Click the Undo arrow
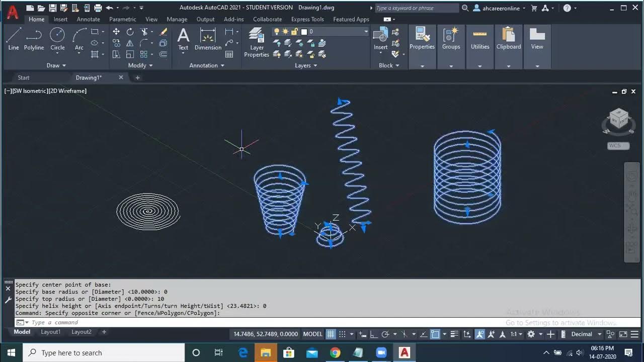This screenshot has width=644, height=362. coord(109,8)
